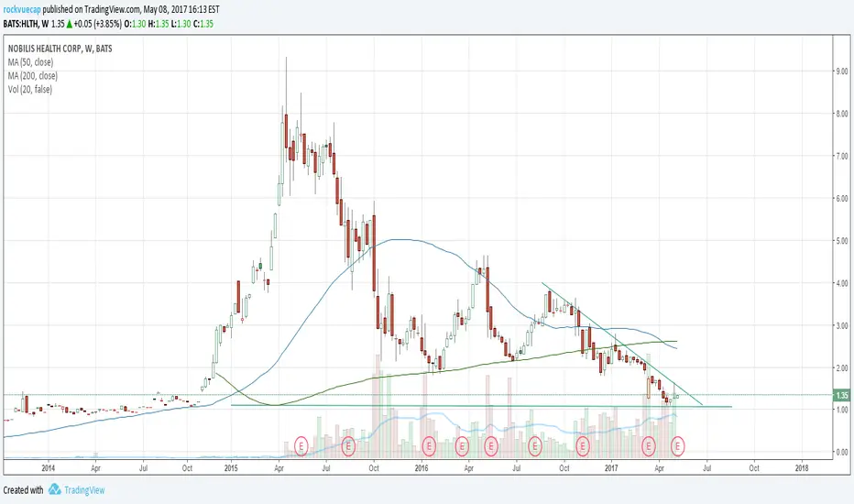Click the 2018 label on time axis
854x504 pixels.
click(801, 467)
